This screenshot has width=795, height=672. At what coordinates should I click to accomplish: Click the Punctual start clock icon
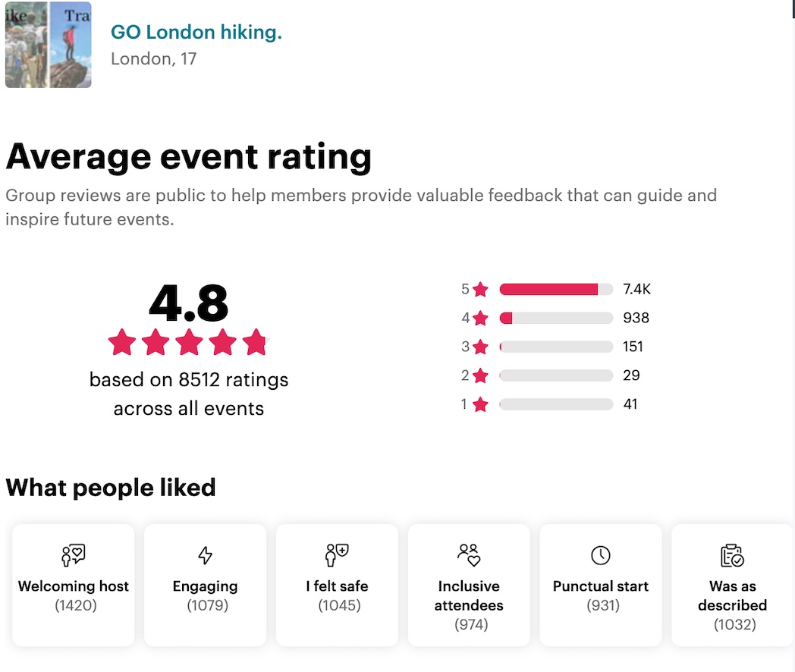[601, 555]
